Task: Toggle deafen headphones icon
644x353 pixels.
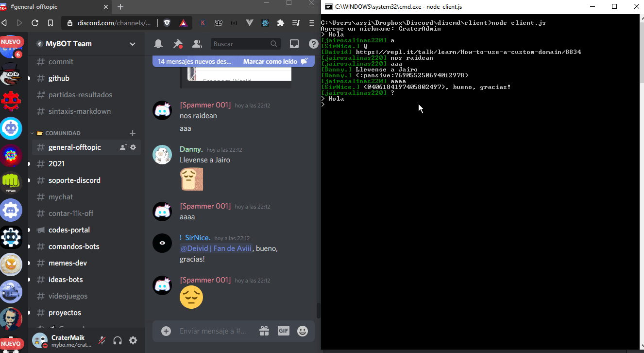Action: (x=118, y=340)
